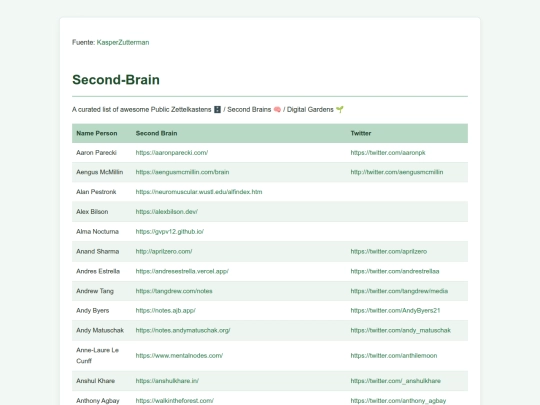540x405 pixels.
Task: Click the Second-Brain page heading
Action: pyautogui.click(x=116, y=80)
